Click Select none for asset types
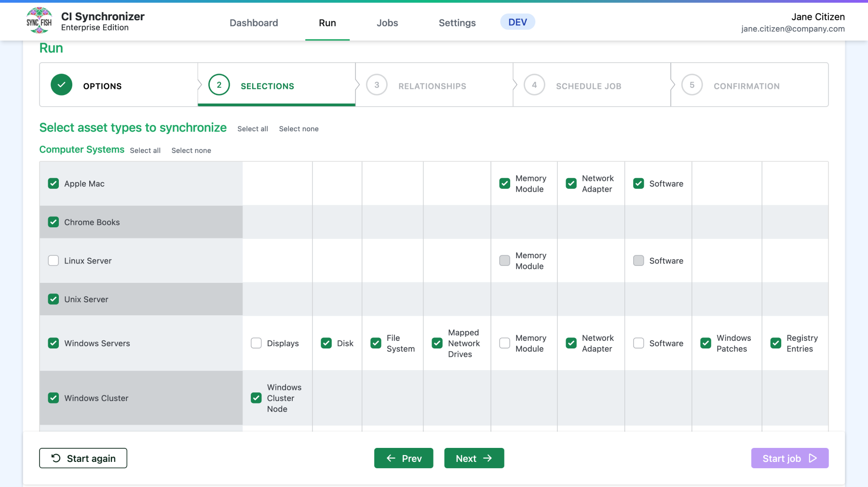 298,129
